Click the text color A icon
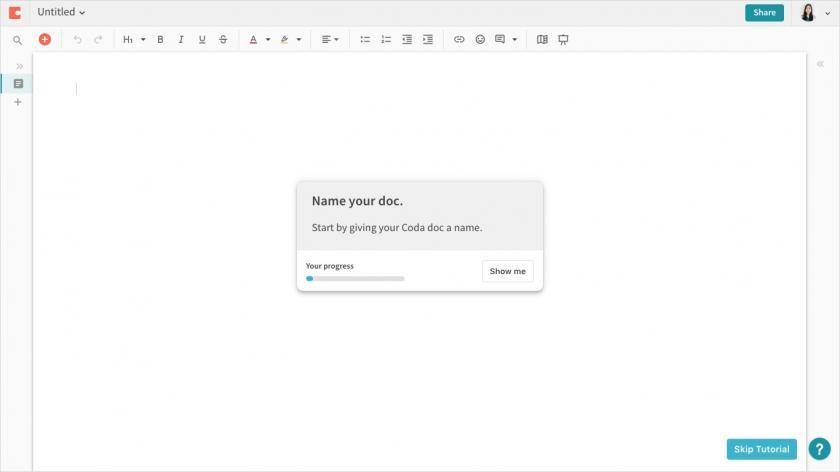The width and height of the screenshot is (840, 472). point(253,40)
